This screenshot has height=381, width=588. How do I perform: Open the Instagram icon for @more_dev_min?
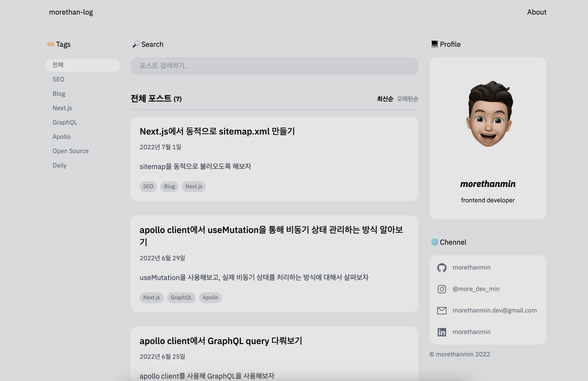point(442,289)
